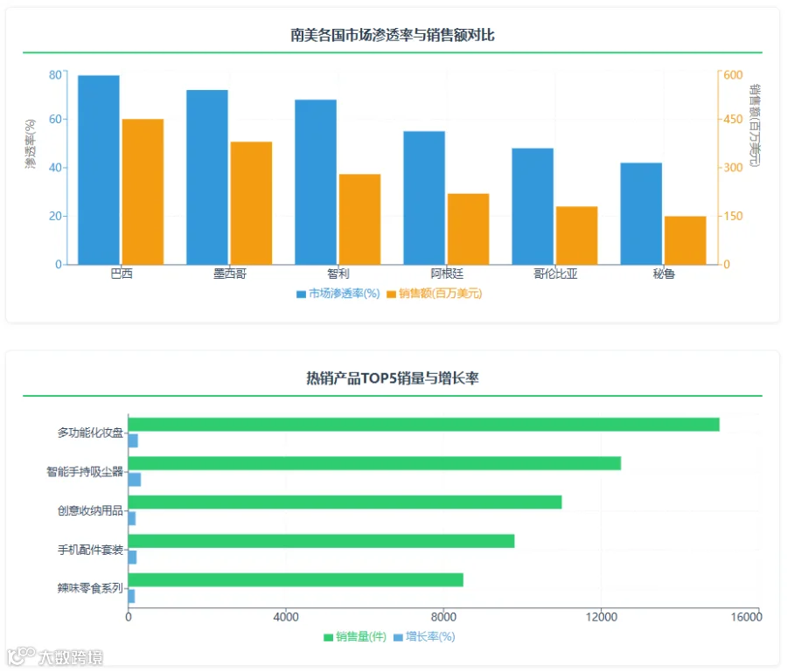Click the green 多功能化妆盘 sales bar
Screen dimensions: 787x672
click(424, 425)
